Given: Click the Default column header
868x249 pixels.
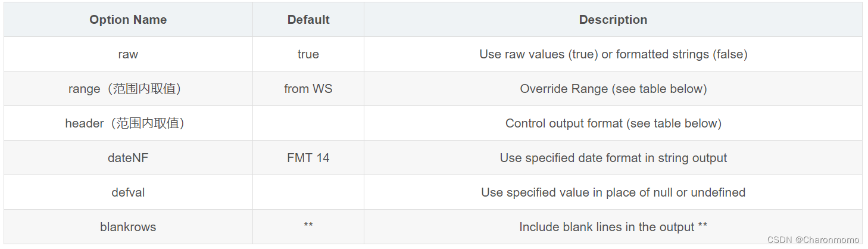Looking at the screenshot, I should coord(308,20).
